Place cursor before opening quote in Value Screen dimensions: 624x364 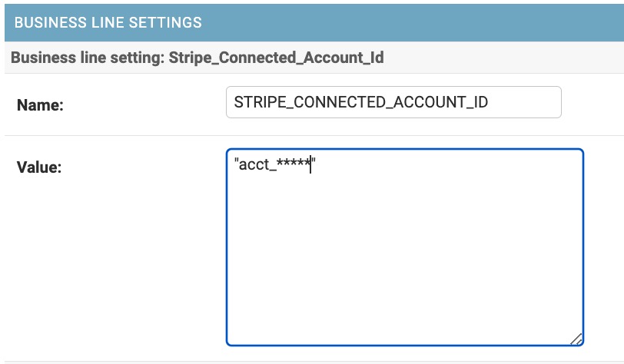click(x=234, y=164)
